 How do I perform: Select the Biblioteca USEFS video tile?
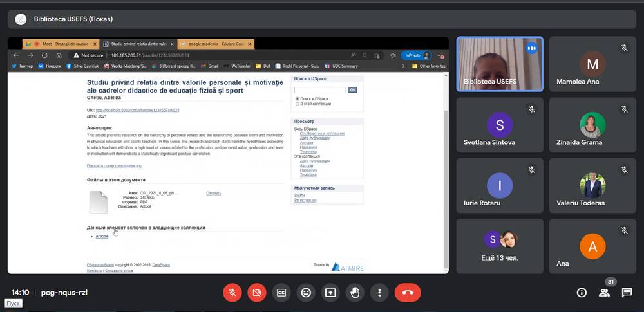pyautogui.click(x=500, y=64)
